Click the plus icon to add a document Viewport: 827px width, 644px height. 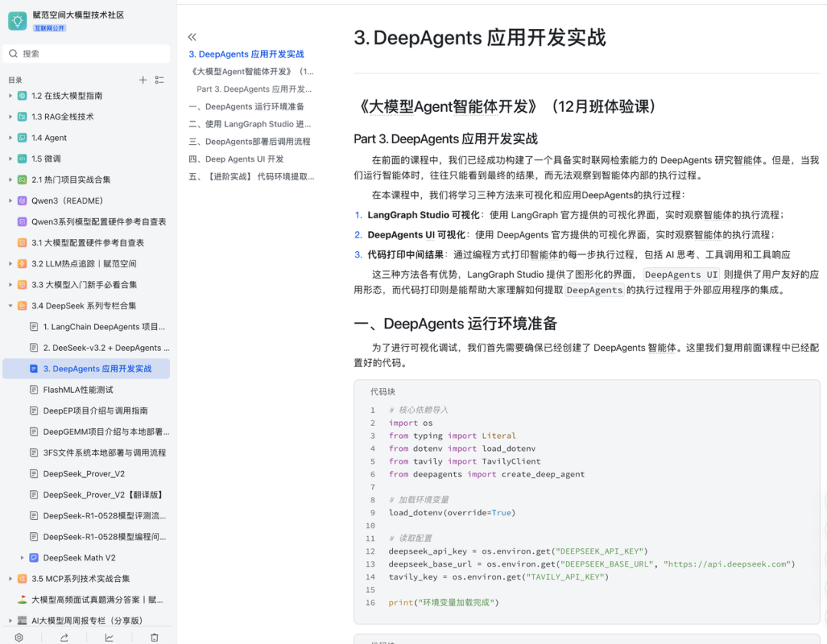pyautogui.click(x=143, y=80)
